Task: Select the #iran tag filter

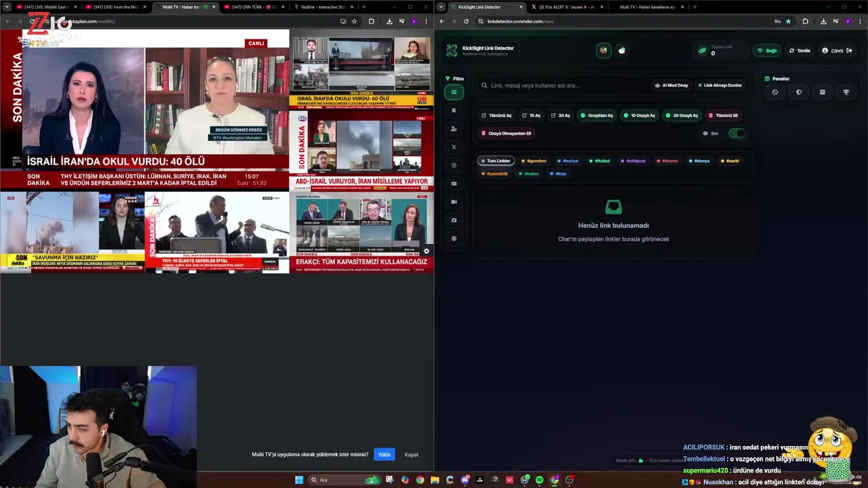Action: click(558, 174)
